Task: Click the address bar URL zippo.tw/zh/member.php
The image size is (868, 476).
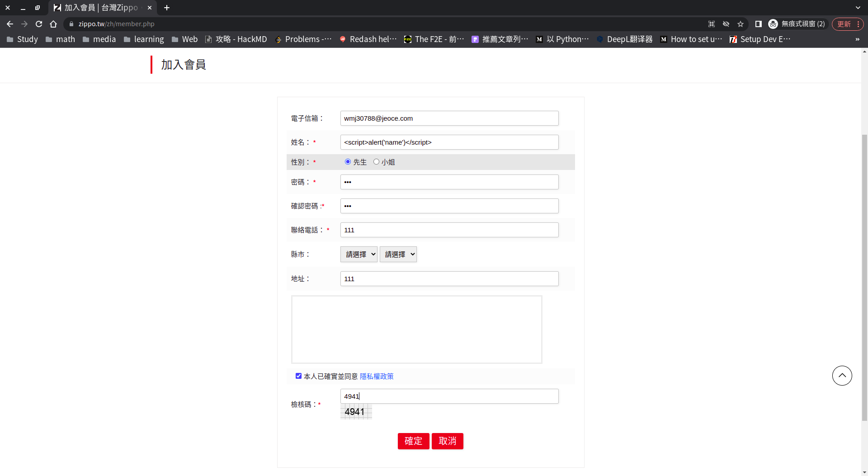Action: (x=117, y=24)
